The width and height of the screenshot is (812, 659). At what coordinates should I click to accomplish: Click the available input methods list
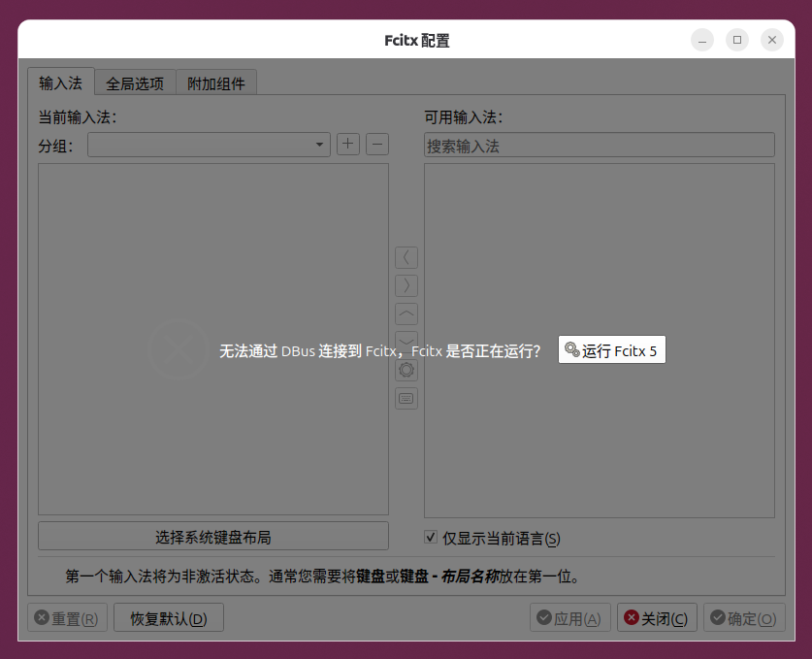(600, 341)
